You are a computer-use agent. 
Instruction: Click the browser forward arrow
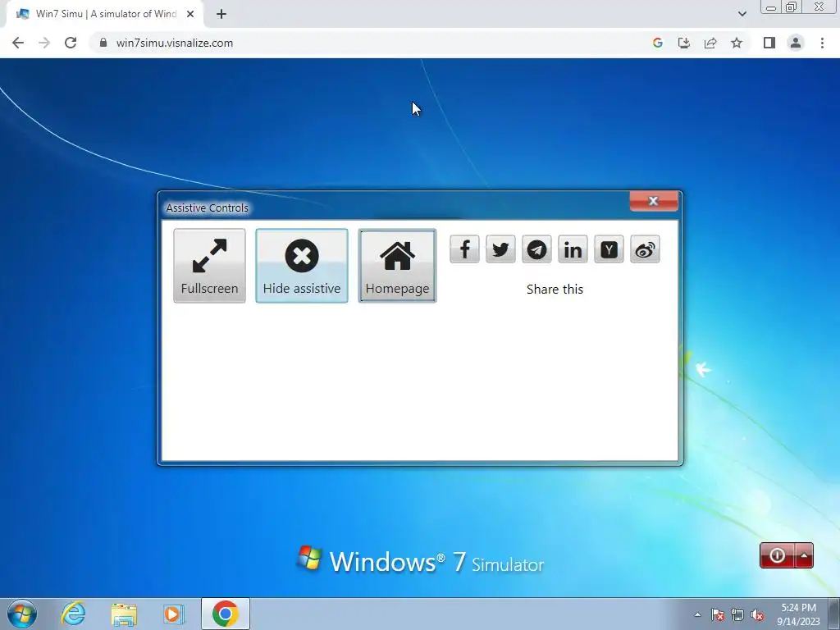pyautogui.click(x=44, y=43)
